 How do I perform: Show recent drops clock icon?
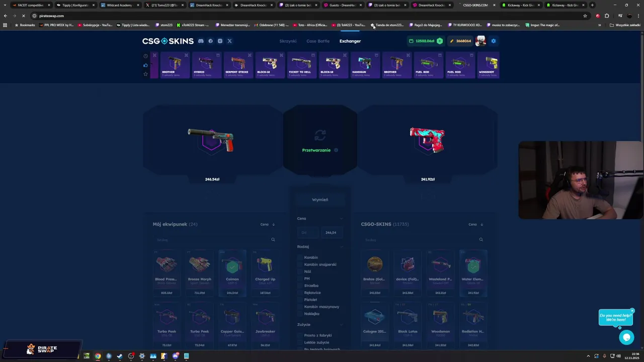pyautogui.click(x=145, y=56)
